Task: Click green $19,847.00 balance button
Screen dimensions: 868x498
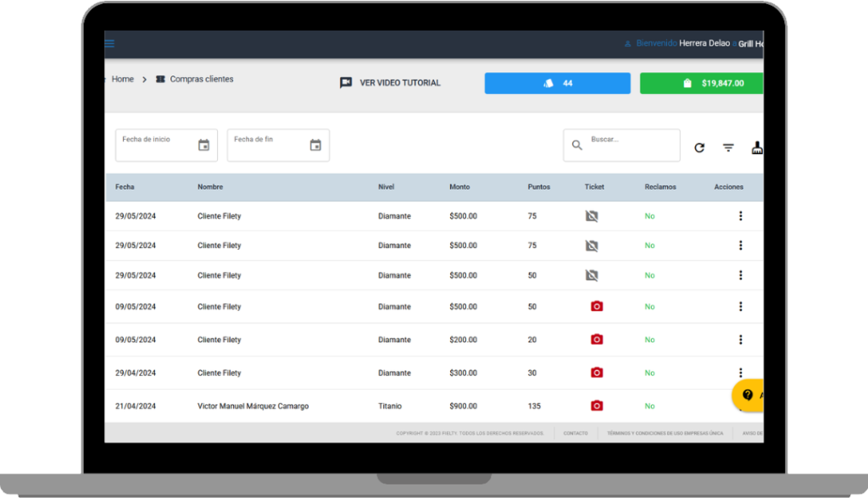Action: pos(702,83)
